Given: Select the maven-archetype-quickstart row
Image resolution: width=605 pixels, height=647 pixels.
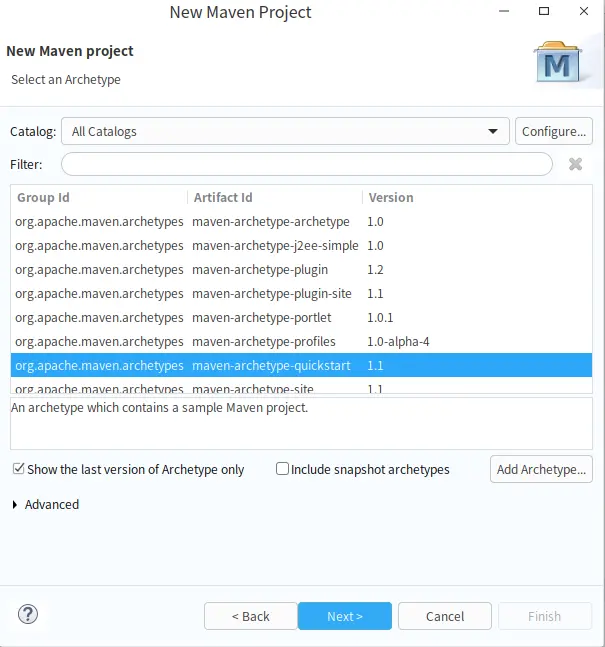Looking at the screenshot, I should 301,365.
